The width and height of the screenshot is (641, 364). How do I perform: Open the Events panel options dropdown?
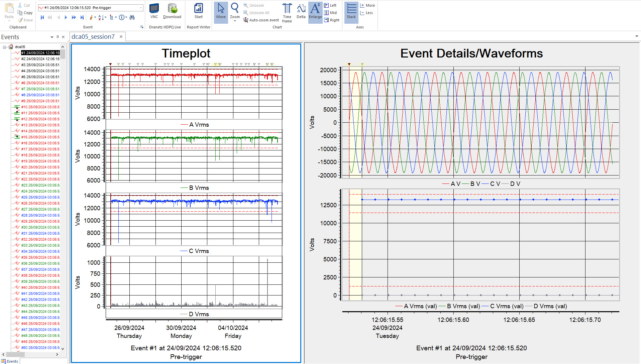(52, 37)
